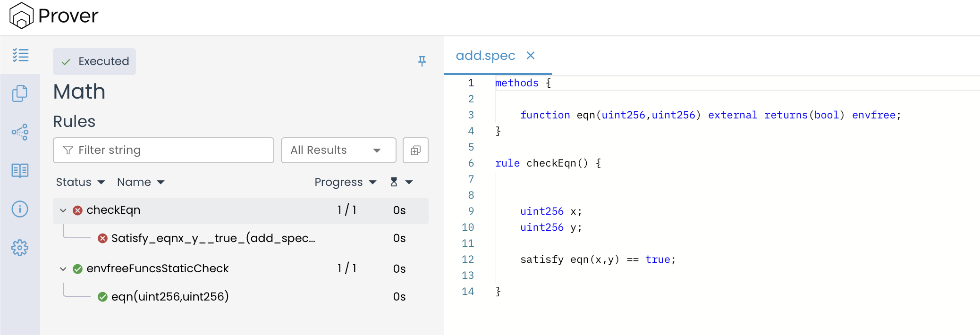Image resolution: width=980 pixels, height=335 pixels.
Task: Collapse the envfreeFuncsStaticCheck chevron
Action: pos(63,269)
